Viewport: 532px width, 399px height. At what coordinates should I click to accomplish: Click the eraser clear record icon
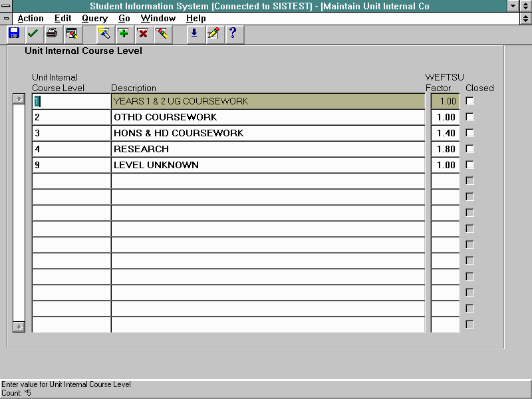click(x=162, y=33)
